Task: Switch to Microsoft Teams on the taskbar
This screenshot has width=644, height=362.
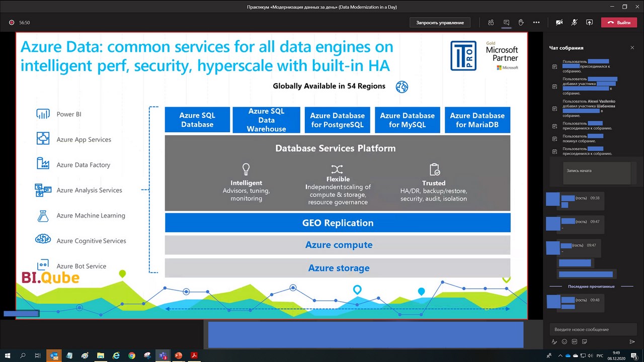Action: coord(163,355)
